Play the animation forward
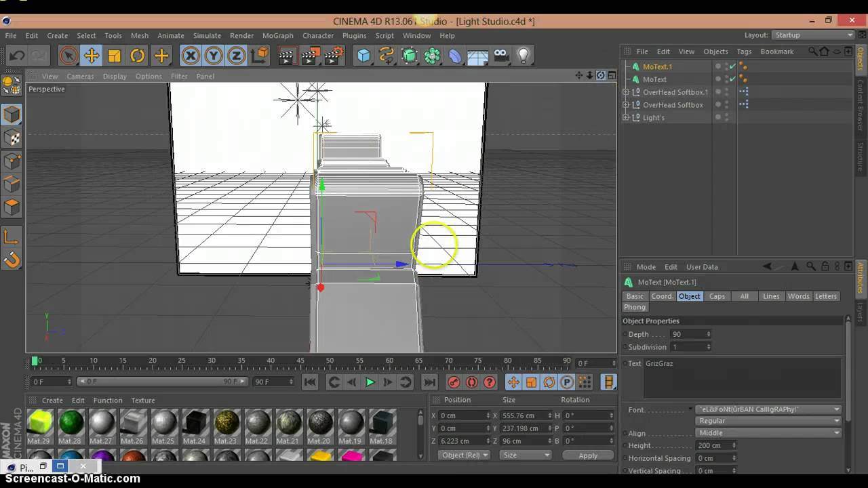Viewport: 868px width, 488px height. click(370, 382)
